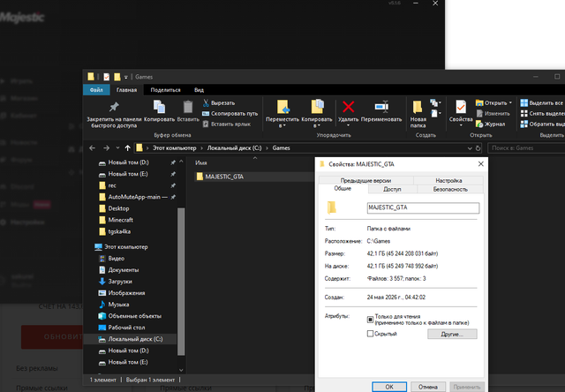Screen dimensions: 565x392
Task: Open Музыка in navigation pane
Action: (118, 305)
